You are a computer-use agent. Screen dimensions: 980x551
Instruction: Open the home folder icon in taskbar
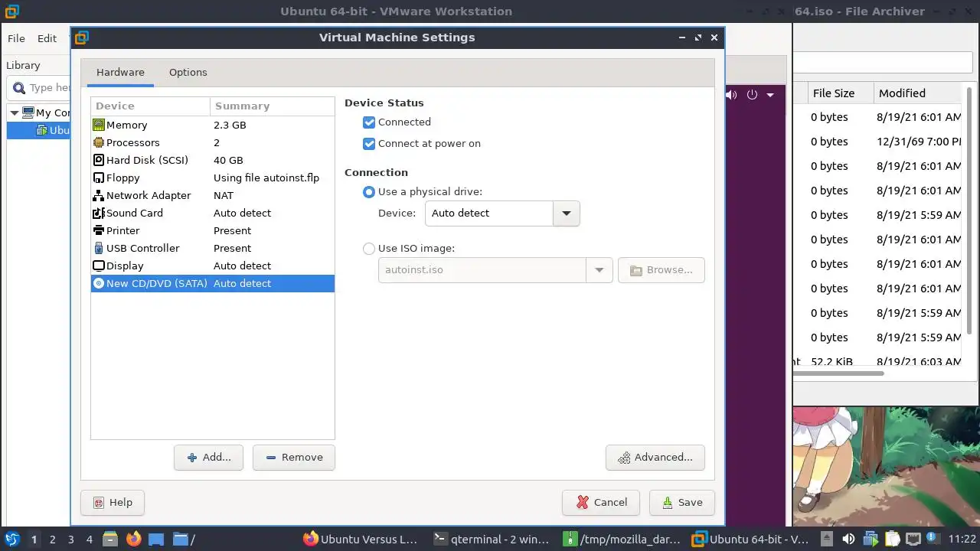coord(180,539)
